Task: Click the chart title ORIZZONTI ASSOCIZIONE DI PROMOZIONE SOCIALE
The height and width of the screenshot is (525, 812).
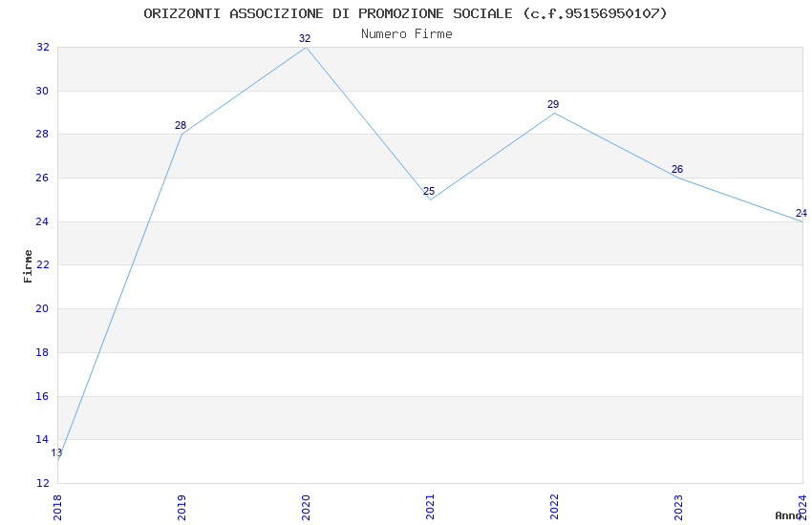Action: tap(405, 13)
